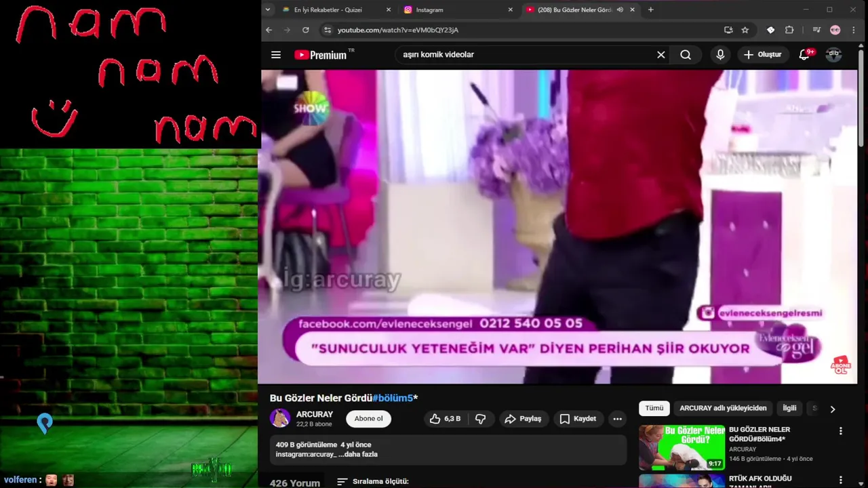Open the YouTube hamburger guide menu
This screenshot has width=868, height=488.
tap(275, 55)
